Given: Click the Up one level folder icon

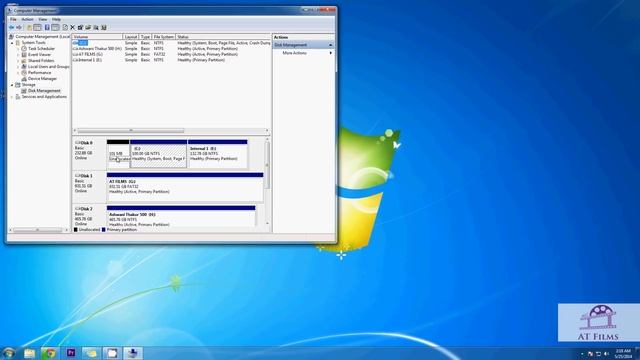Looking at the screenshot, I should (x=29, y=27).
